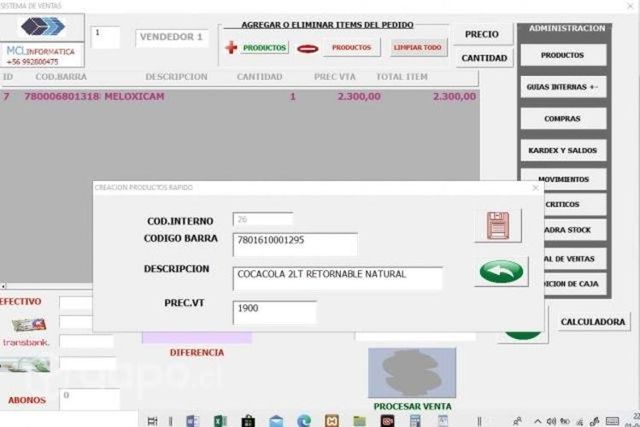Show hidden system tray icons
Viewport: 640px width, 427px height.
click(538, 421)
